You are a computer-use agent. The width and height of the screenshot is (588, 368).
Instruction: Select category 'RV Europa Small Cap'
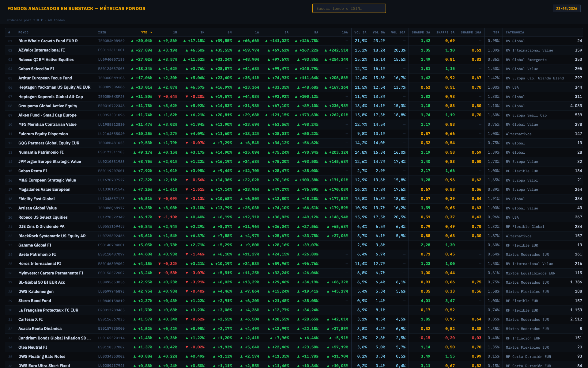coord(526,115)
